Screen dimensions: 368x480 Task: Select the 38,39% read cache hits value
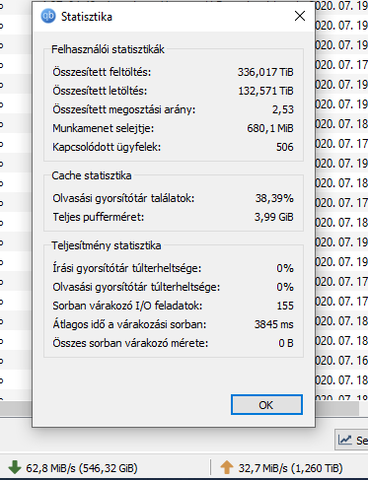[274, 198]
